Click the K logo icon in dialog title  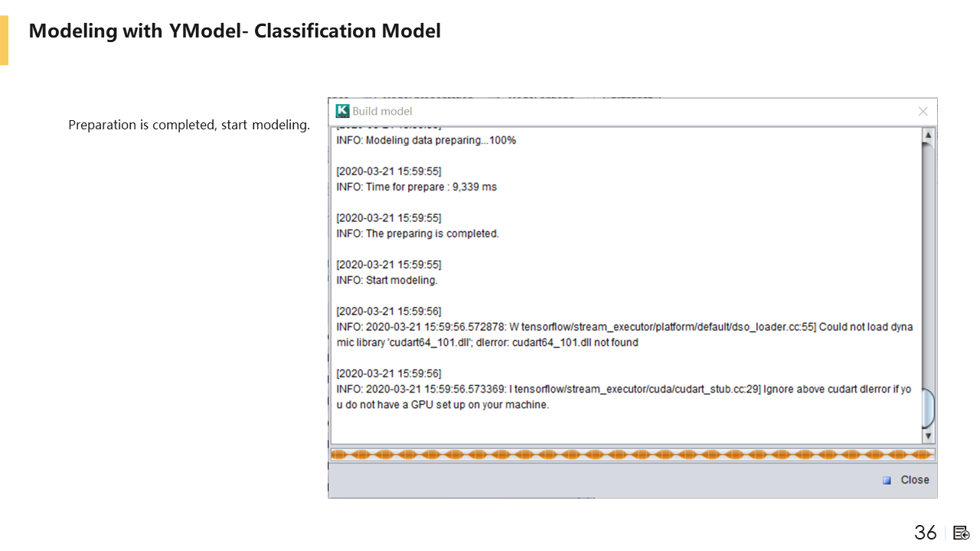coord(342,111)
